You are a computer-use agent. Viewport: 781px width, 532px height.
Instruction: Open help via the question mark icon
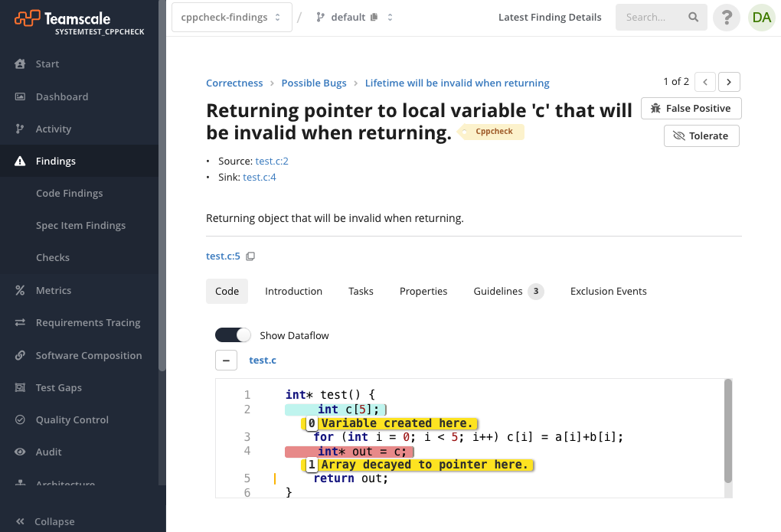point(726,17)
